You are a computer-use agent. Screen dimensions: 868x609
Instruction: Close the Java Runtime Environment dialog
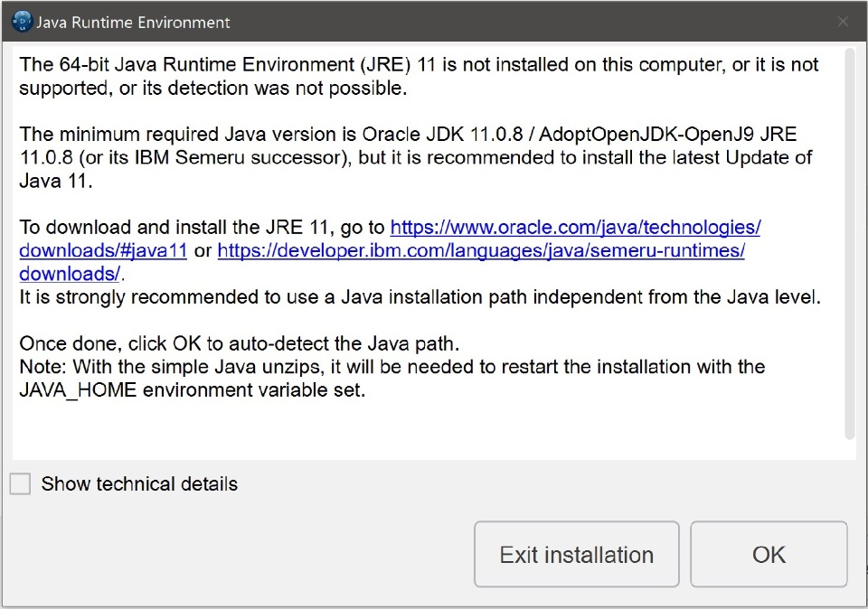coord(843,22)
